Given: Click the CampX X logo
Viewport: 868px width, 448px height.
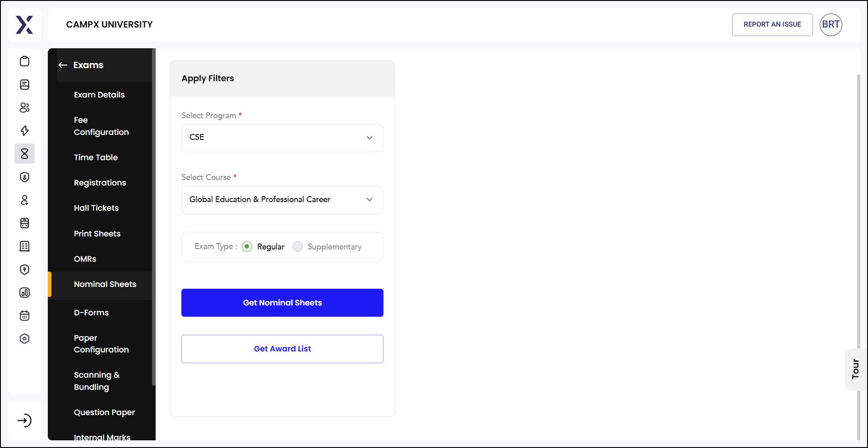Looking at the screenshot, I should click(24, 24).
